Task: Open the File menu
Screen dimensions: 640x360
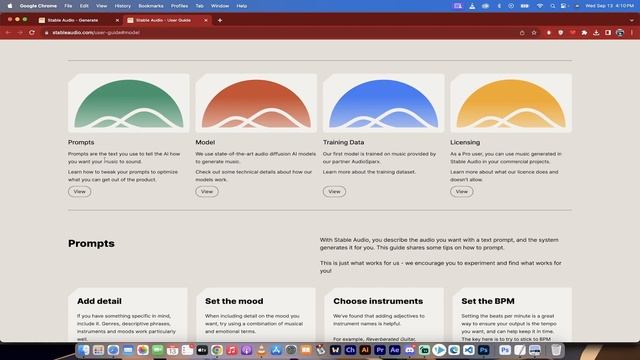Action: click(x=68, y=6)
